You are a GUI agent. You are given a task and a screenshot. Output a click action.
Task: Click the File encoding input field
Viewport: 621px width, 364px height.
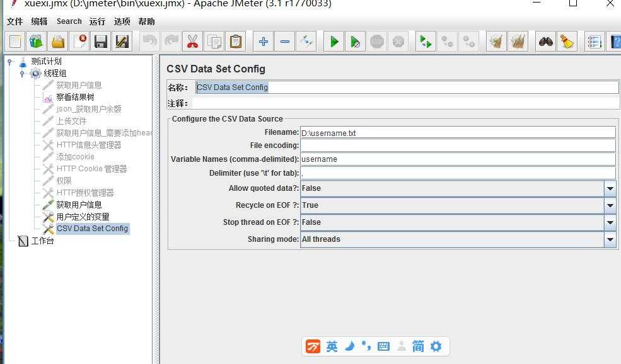458,145
